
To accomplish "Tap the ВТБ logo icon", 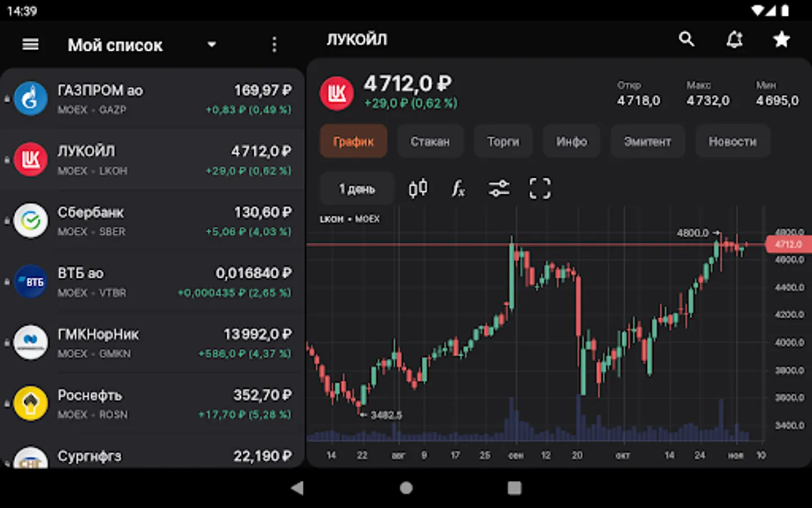I will (30, 281).
